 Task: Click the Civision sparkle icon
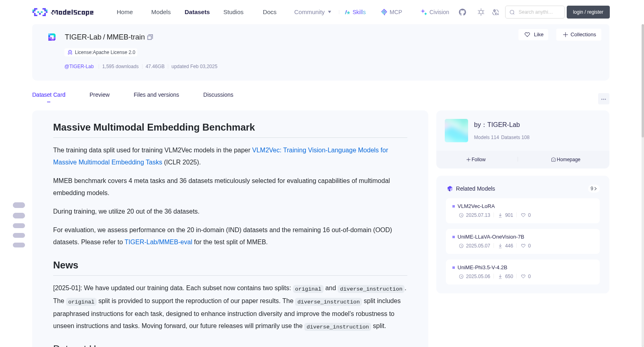[x=424, y=12]
